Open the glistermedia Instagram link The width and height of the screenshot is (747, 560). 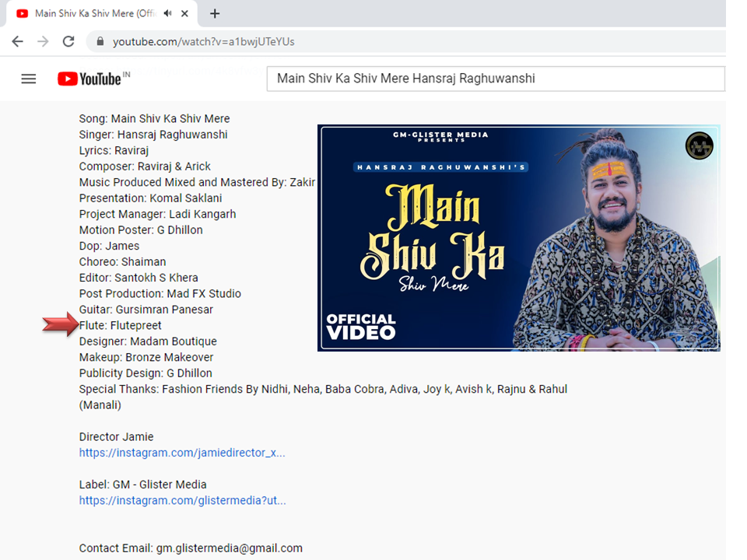pyautogui.click(x=182, y=501)
